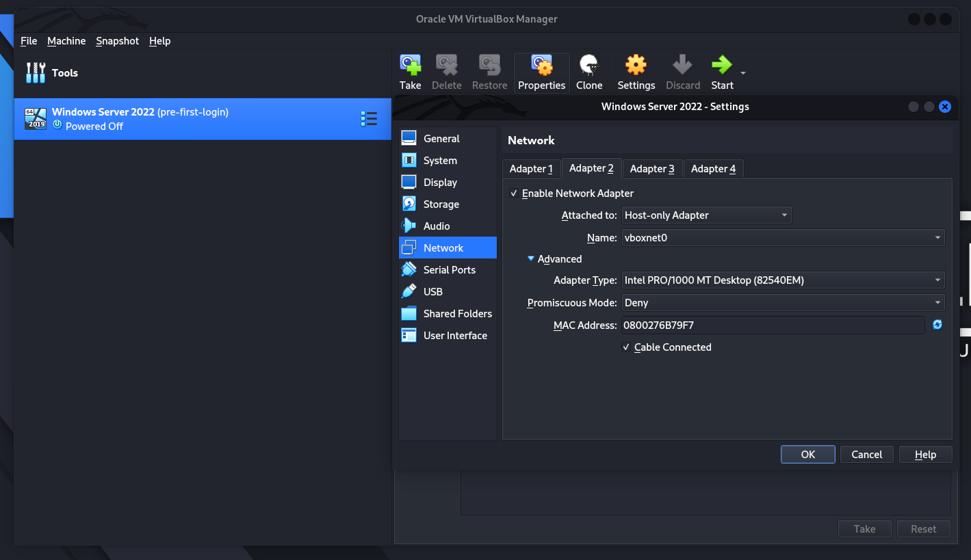Select the Network settings category
Image resolution: width=971 pixels, height=560 pixels.
[448, 248]
